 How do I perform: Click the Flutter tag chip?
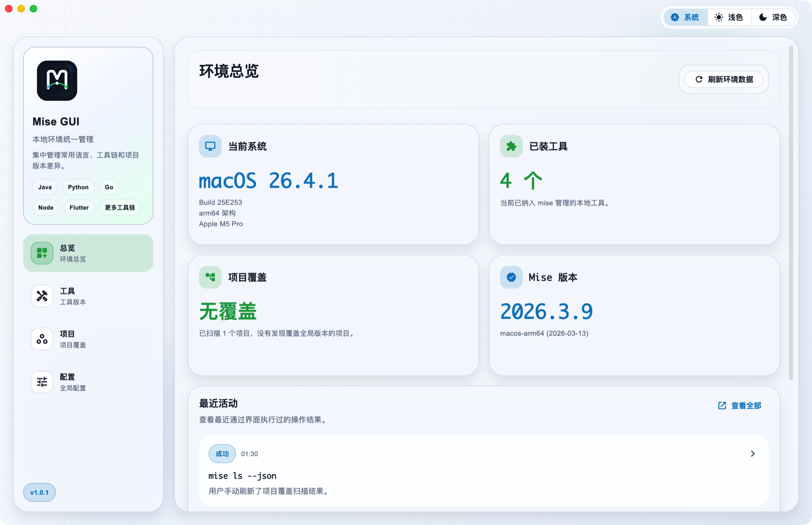pos(79,208)
